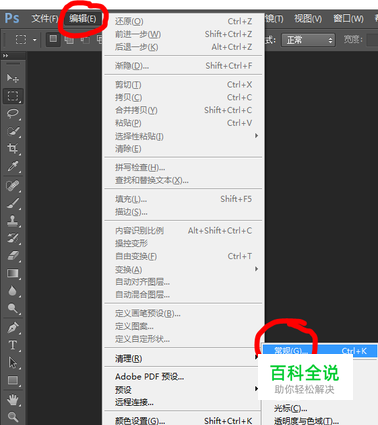Choose 操控变形 menu item
Screen dimensions: 378x425
[x=183, y=243]
